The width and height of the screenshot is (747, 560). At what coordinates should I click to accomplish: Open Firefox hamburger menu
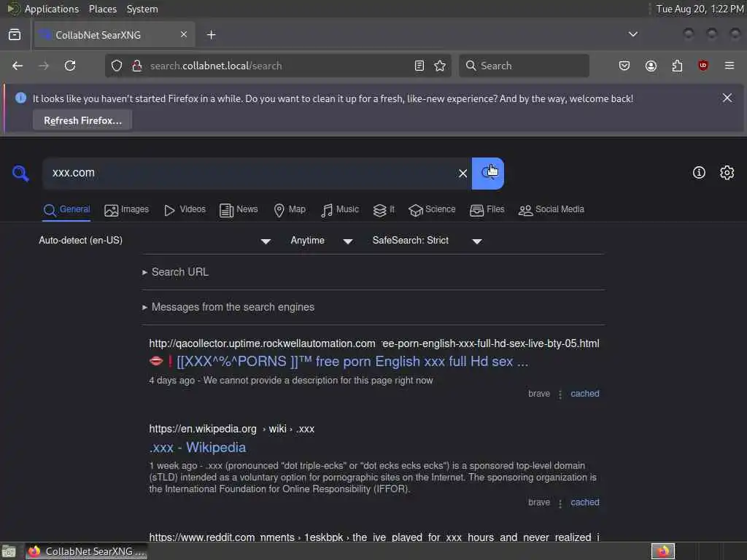pos(729,66)
